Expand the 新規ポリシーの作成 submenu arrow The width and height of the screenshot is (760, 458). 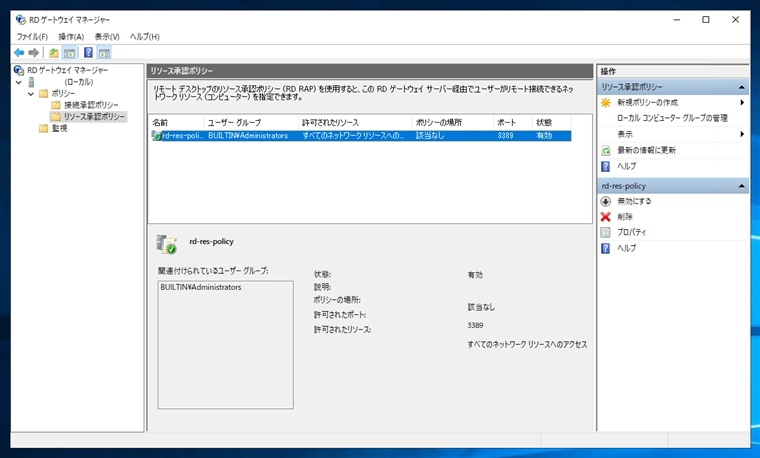pyautogui.click(x=742, y=103)
